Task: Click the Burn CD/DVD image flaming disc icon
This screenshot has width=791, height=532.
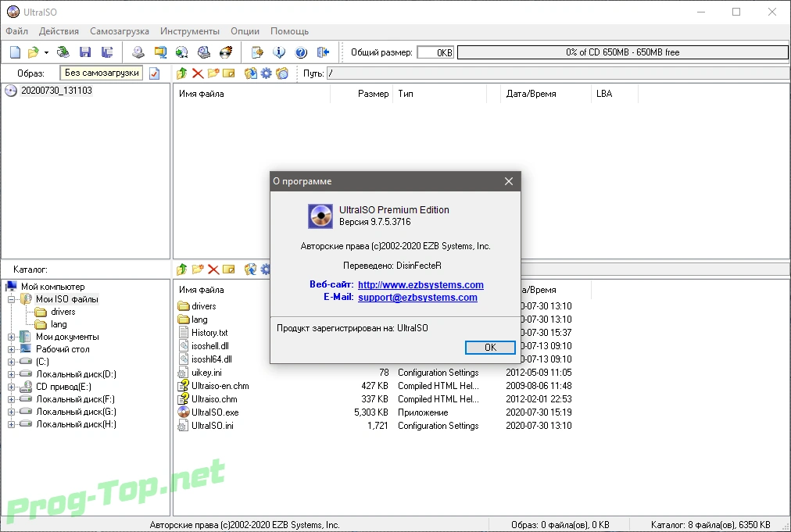Action: (226, 52)
